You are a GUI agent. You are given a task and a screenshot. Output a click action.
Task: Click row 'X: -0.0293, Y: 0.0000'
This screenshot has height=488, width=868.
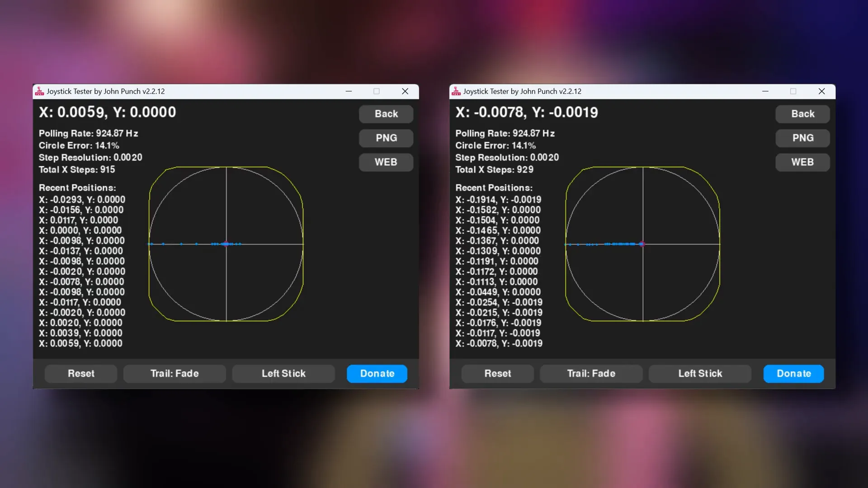point(82,200)
